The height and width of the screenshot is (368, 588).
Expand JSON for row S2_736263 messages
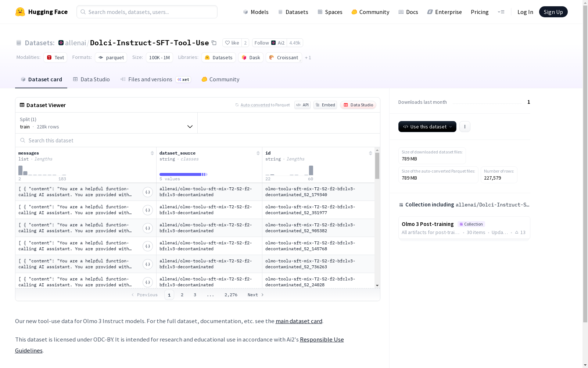(148, 264)
